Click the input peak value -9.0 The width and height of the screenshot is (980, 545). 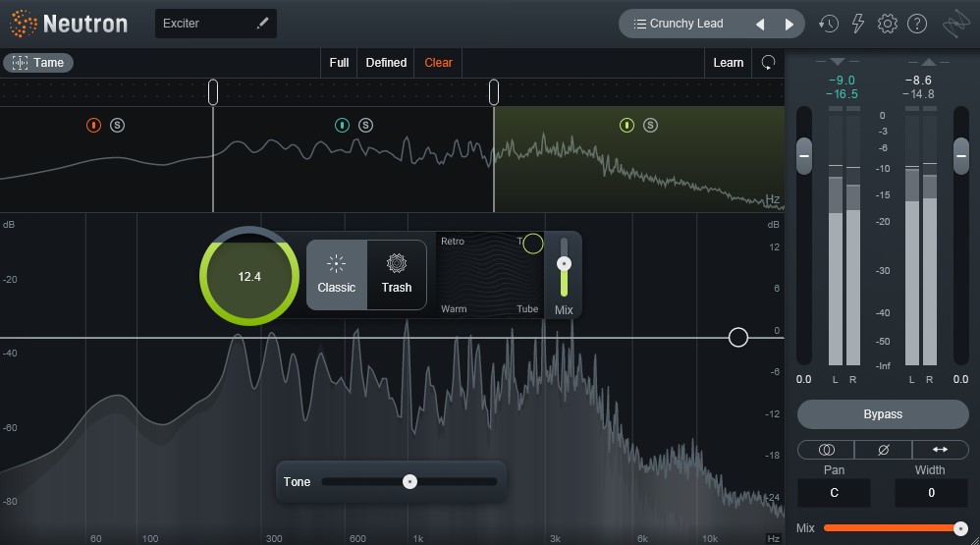[x=842, y=80]
